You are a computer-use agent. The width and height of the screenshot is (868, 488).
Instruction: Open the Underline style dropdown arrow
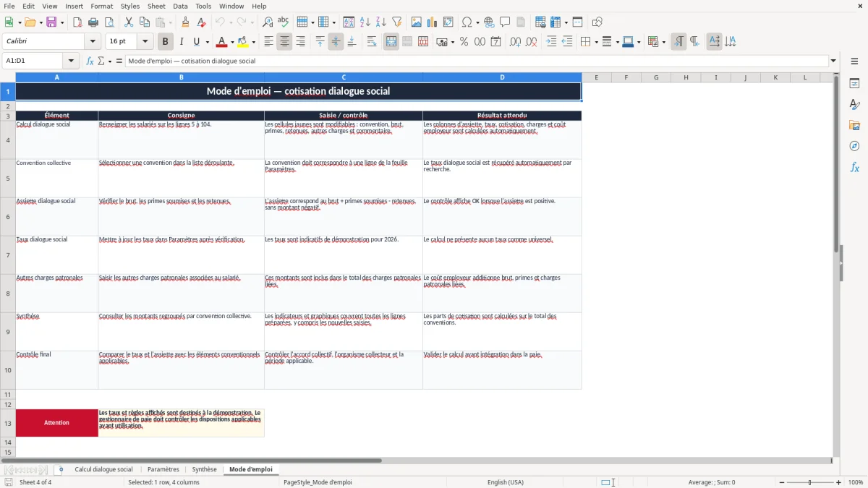pyautogui.click(x=207, y=42)
